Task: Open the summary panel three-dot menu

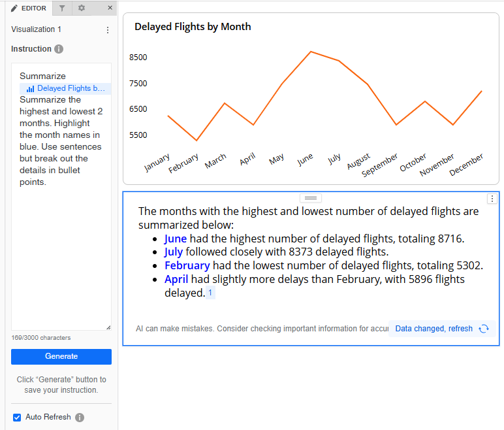Action: (492, 199)
